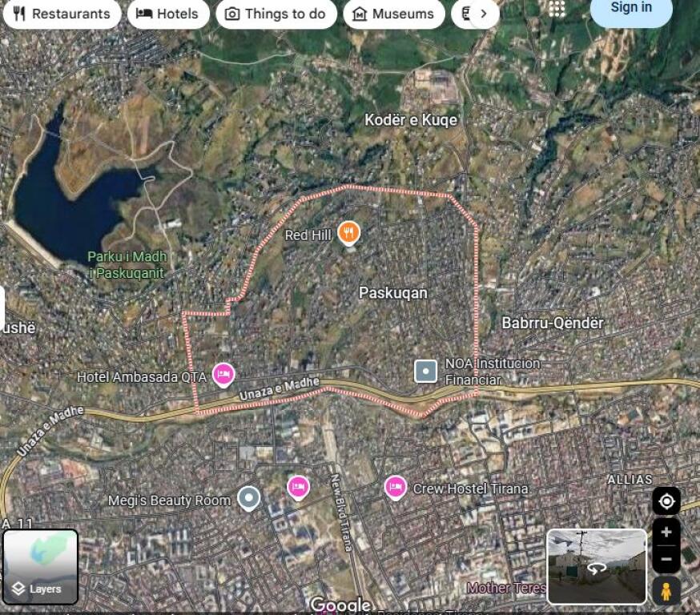This screenshot has width=700, height=615.
Task: Open Parku i Madh i Paskuqanit park label
Action: [x=126, y=264]
